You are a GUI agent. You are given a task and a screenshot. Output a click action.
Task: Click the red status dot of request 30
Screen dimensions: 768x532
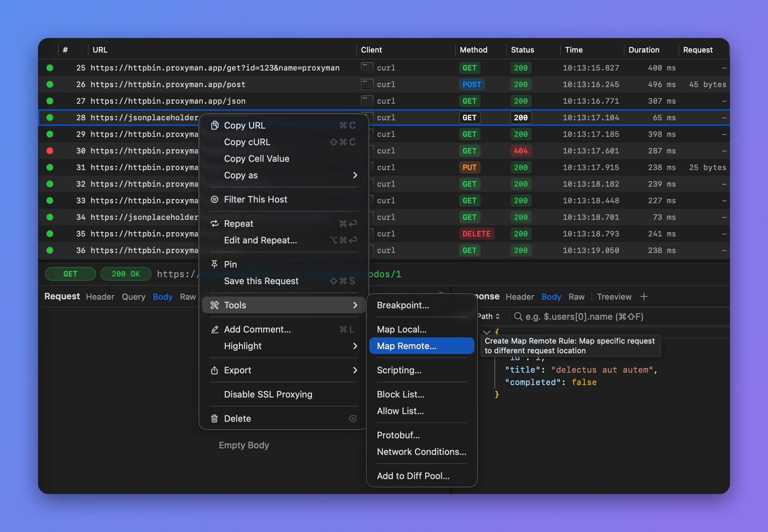pyautogui.click(x=50, y=151)
